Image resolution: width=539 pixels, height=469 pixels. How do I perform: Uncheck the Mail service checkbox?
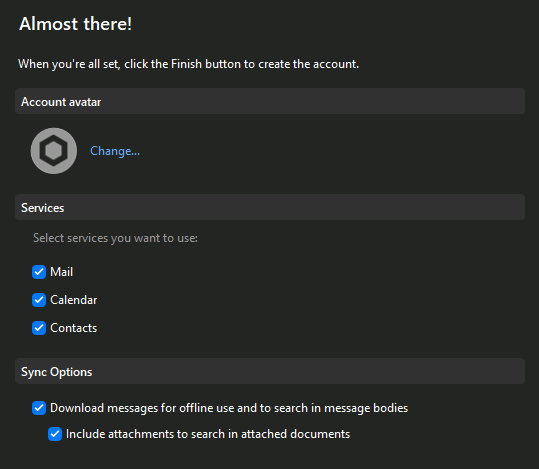[x=39, y=272]
